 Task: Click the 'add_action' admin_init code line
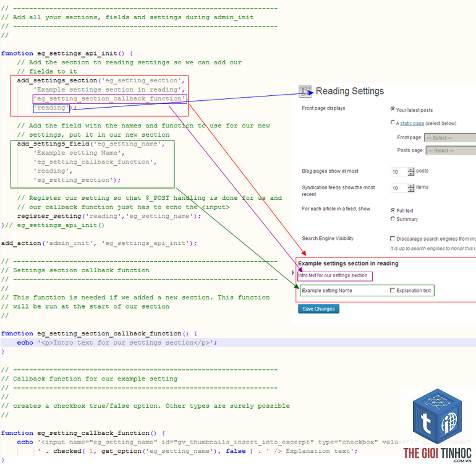(x=99, y=243)
